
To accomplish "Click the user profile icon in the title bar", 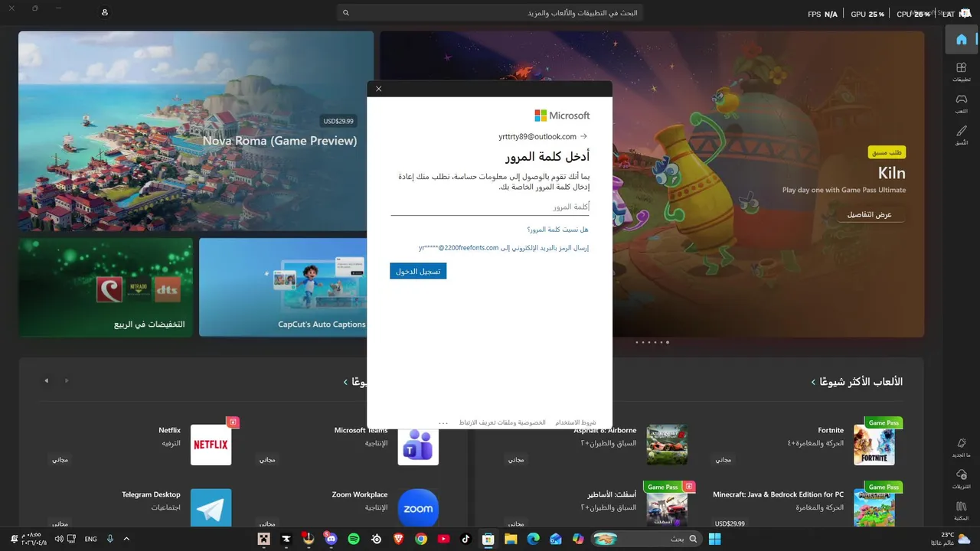I will (105, 13).
